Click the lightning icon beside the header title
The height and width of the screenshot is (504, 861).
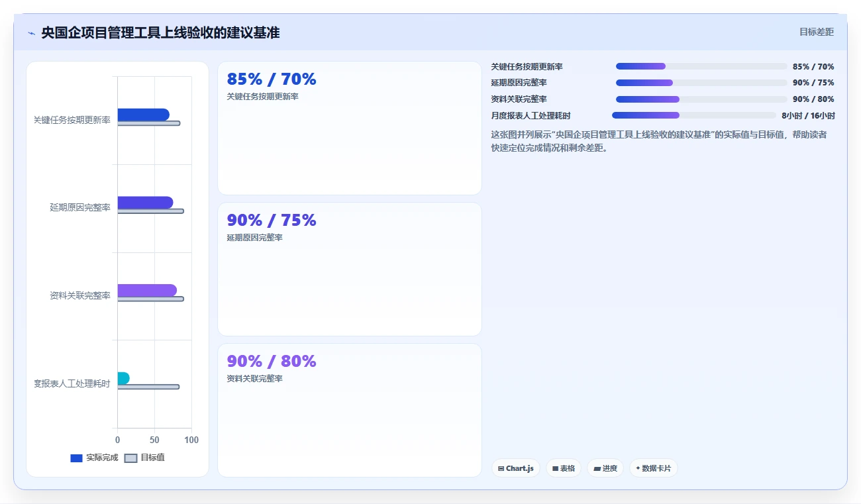[31, 33]
